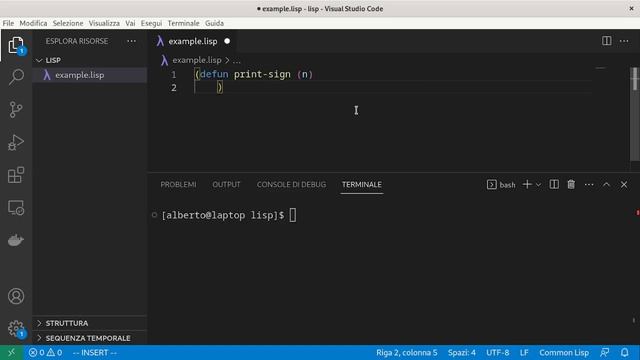
Task: Click line number 2 in gutter
Action: (174, 88)
